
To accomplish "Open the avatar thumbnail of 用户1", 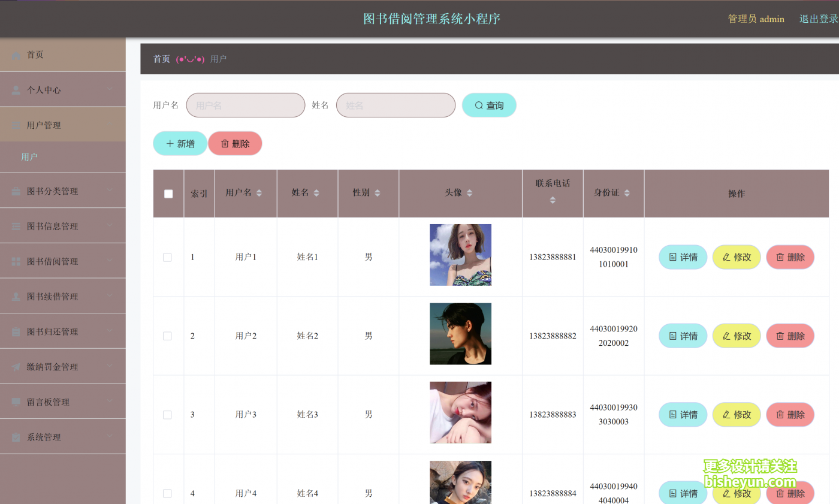I will pos(460,255).
